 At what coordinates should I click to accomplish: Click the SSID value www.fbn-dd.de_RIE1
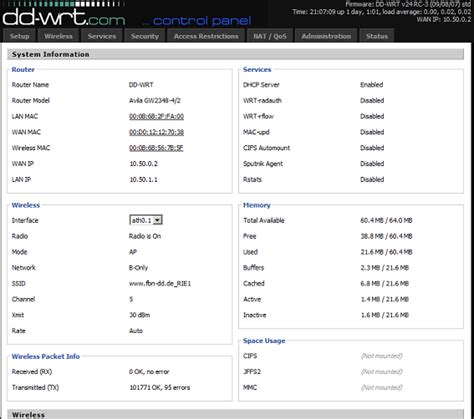(x=160, y=283)
